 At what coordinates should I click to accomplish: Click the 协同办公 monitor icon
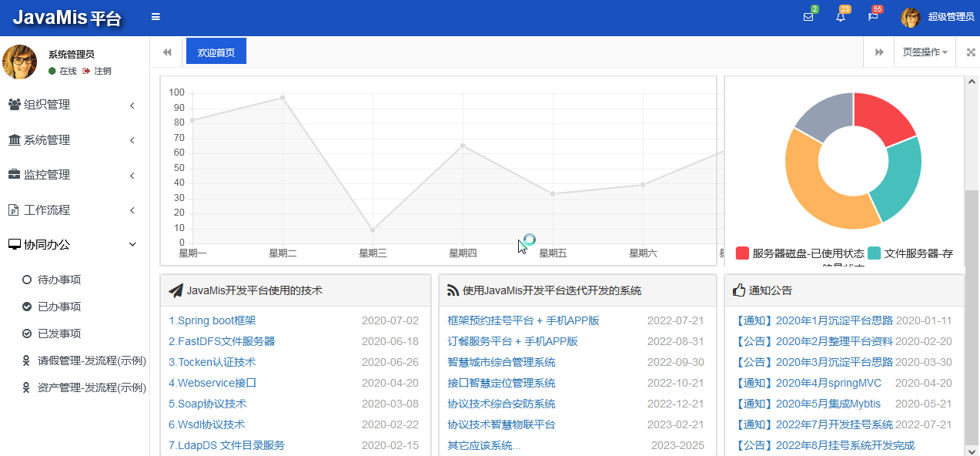tap(15, 244)
